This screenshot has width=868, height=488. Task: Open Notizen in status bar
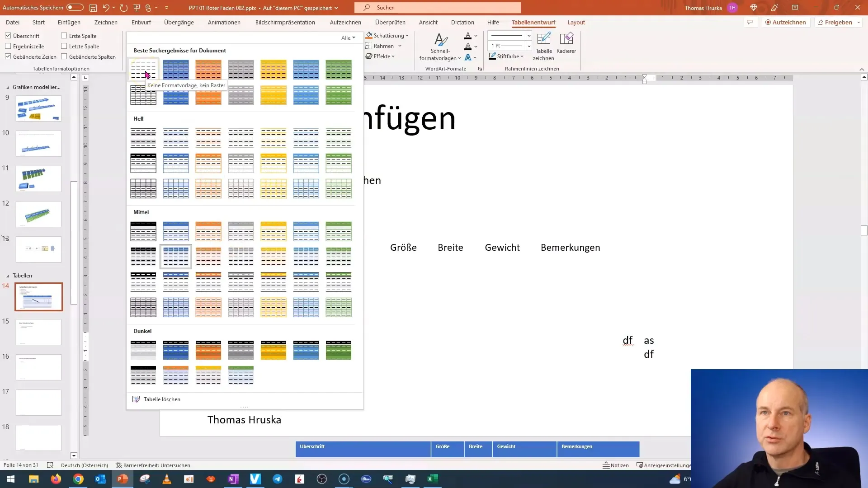coord(616,465)
